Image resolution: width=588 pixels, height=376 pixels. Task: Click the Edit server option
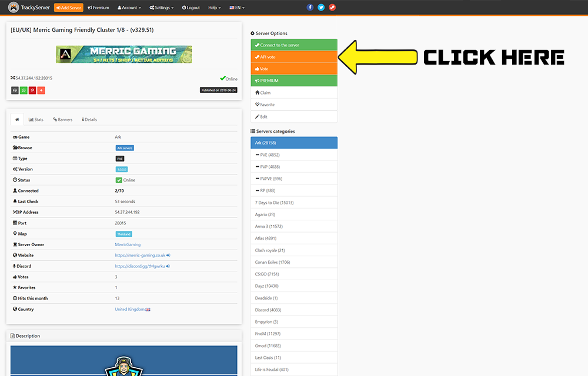pyautogui.click(x=294, y=116)
